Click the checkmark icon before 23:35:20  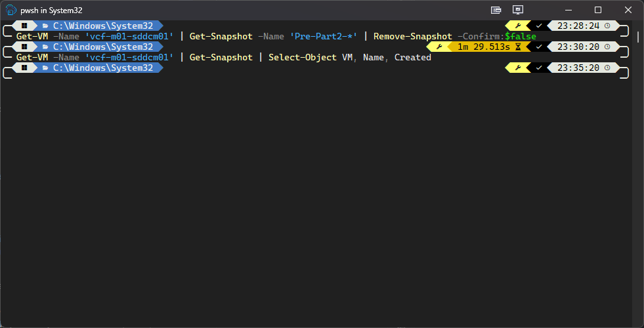pos(539,68)
